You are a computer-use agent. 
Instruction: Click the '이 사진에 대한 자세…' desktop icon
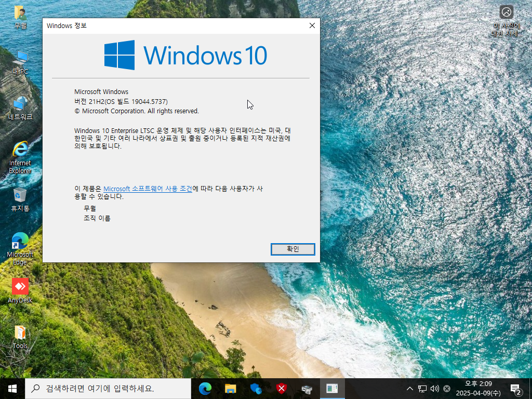pyautogui.click(x=506, y=21)
